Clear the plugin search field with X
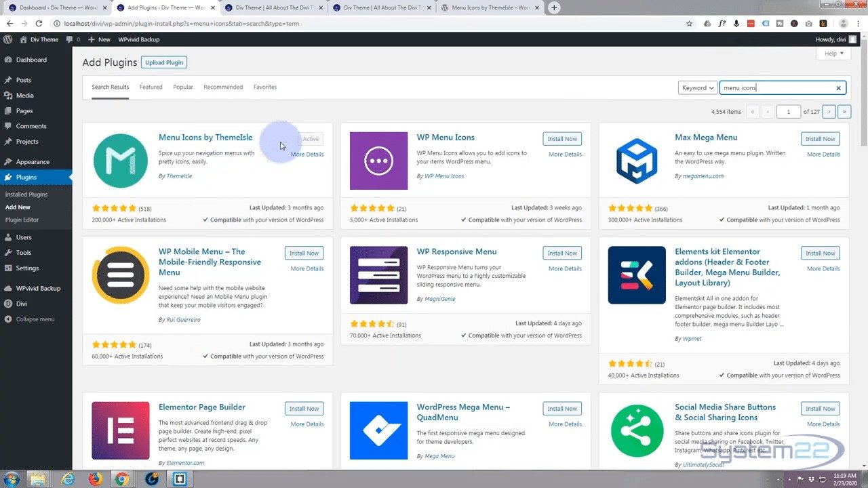This screenshot has width=868, height=488. tap(838, 88)
